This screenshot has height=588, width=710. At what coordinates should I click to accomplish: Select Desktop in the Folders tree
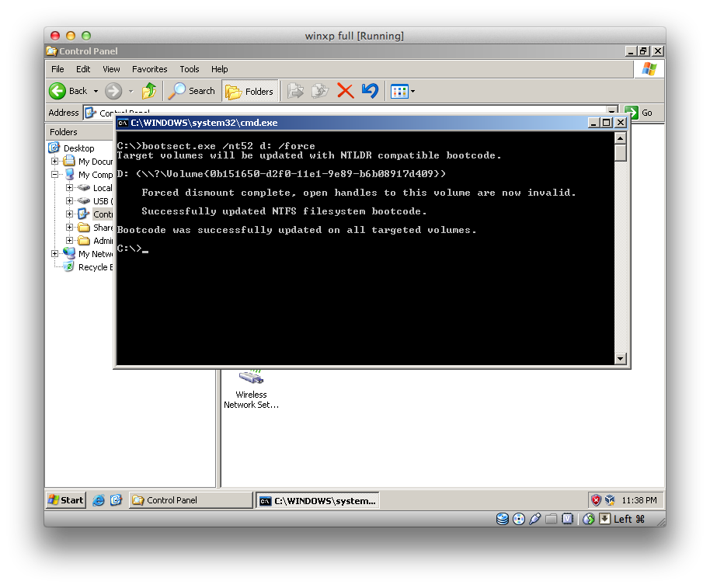click(78, 148)
